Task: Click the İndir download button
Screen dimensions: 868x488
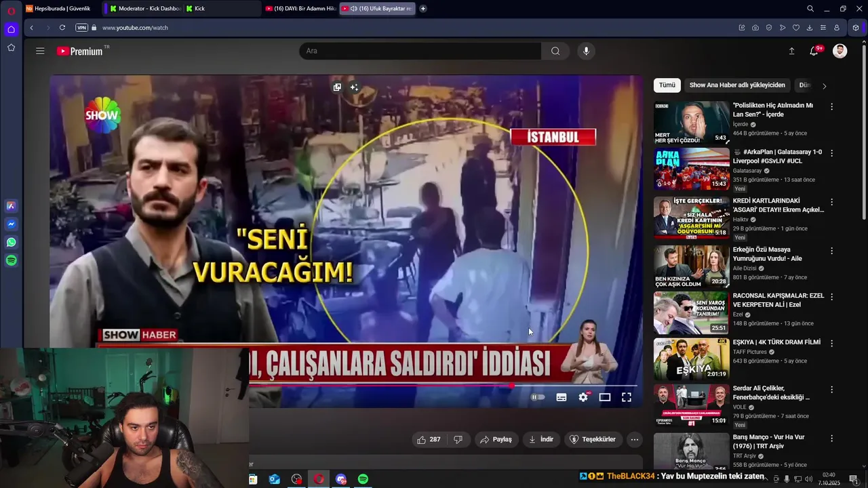Action: click(541, 439)
